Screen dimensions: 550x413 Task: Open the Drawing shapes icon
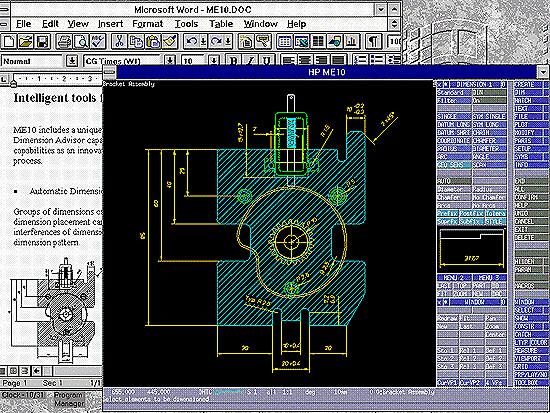pyautogui.click(x=335, y=42)
